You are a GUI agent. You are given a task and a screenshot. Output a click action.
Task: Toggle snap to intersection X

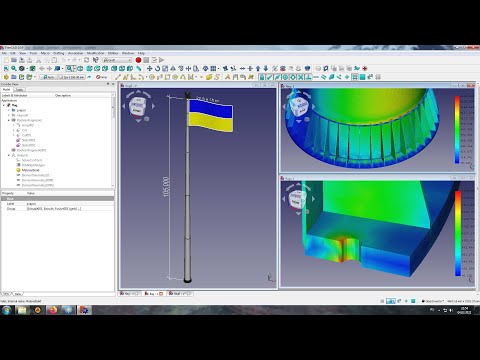click(x=300, y=77)
